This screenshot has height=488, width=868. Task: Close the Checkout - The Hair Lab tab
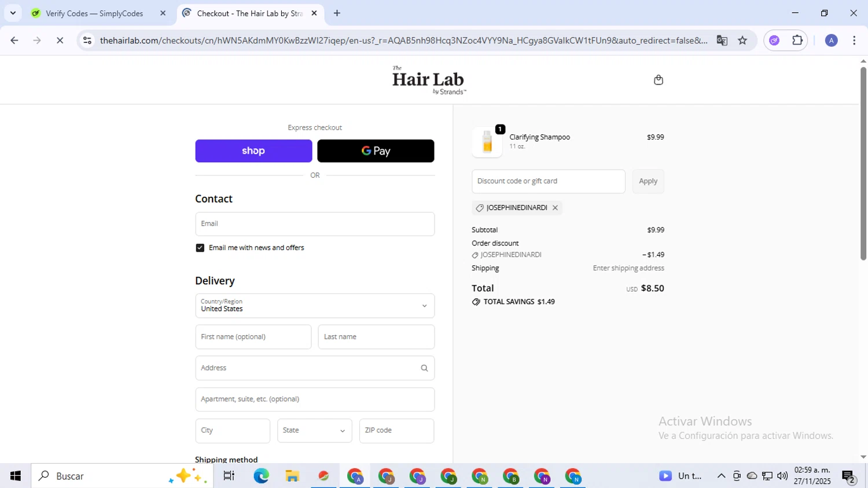[x=314, y=13]
